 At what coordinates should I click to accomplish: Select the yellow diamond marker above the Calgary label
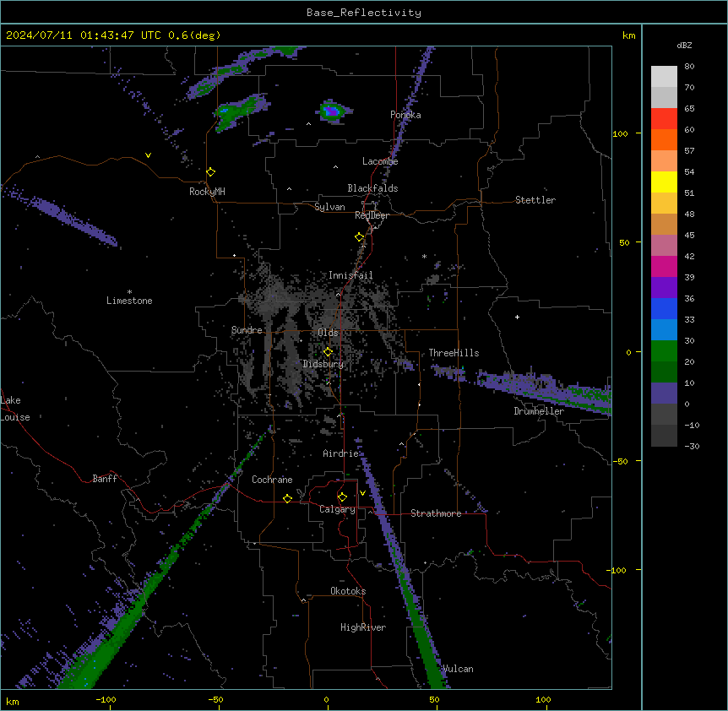342,497
